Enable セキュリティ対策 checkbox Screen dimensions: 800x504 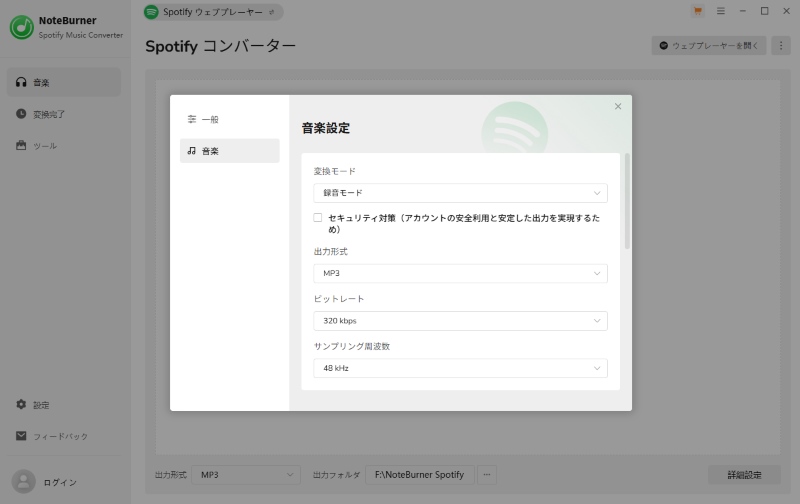point(318,218)
